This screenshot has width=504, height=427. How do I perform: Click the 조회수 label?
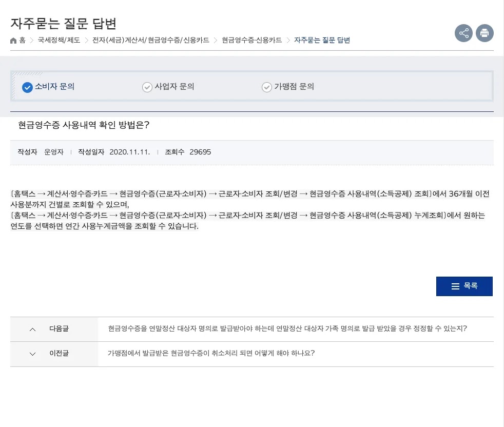point(175,152)
